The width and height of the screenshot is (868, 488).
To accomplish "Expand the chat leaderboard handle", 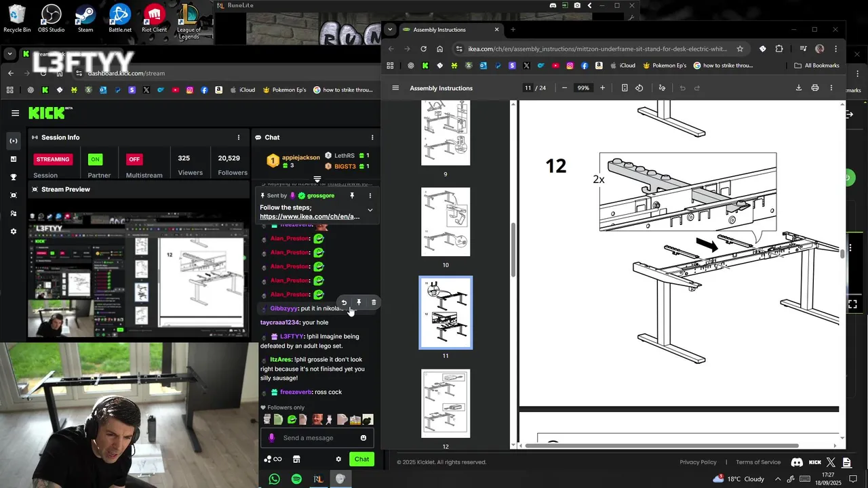I will (x=317, y=180).
